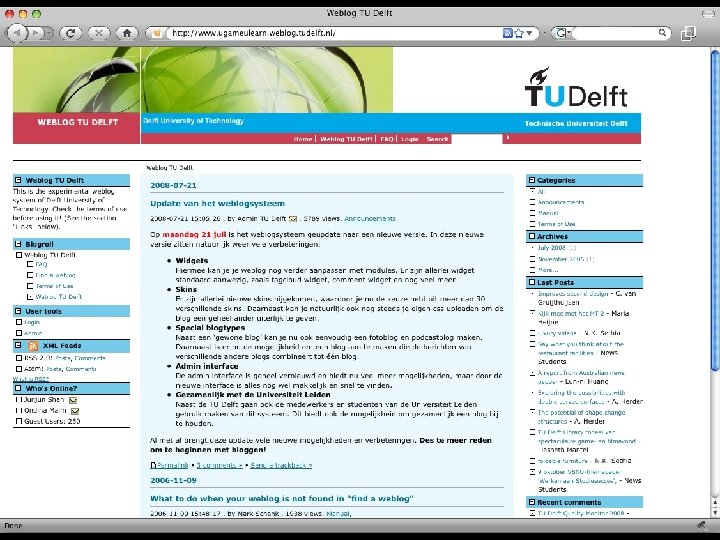Image resolution: width=720 pixels, height=540 pixels.
Task: Open post 'Update van het weblogsysteem'
Action: 218,203
